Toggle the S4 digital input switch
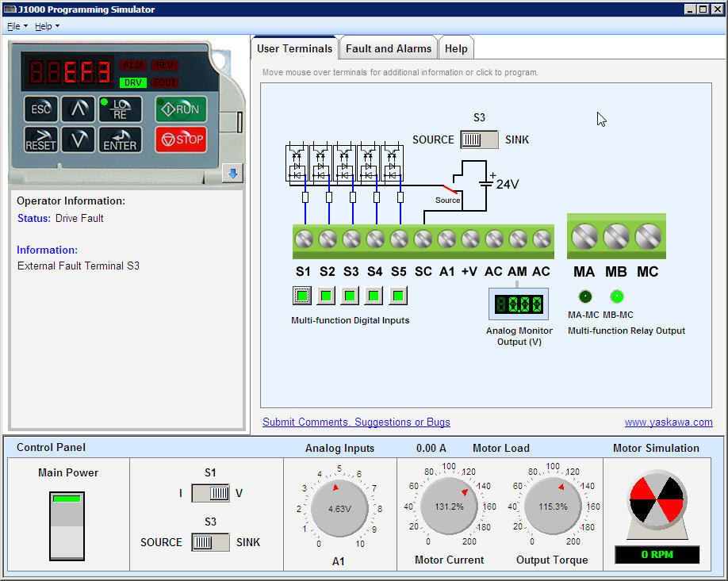 click(374, 296)
